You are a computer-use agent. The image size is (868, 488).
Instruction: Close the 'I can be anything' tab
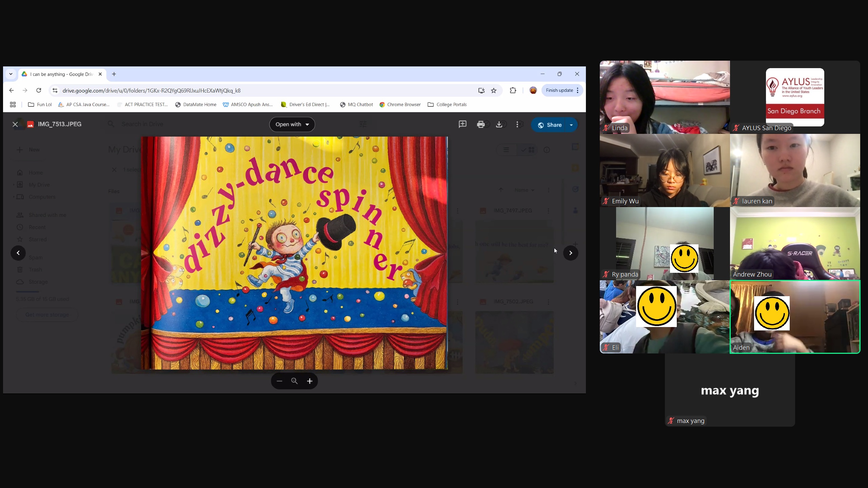click(100, 74)
